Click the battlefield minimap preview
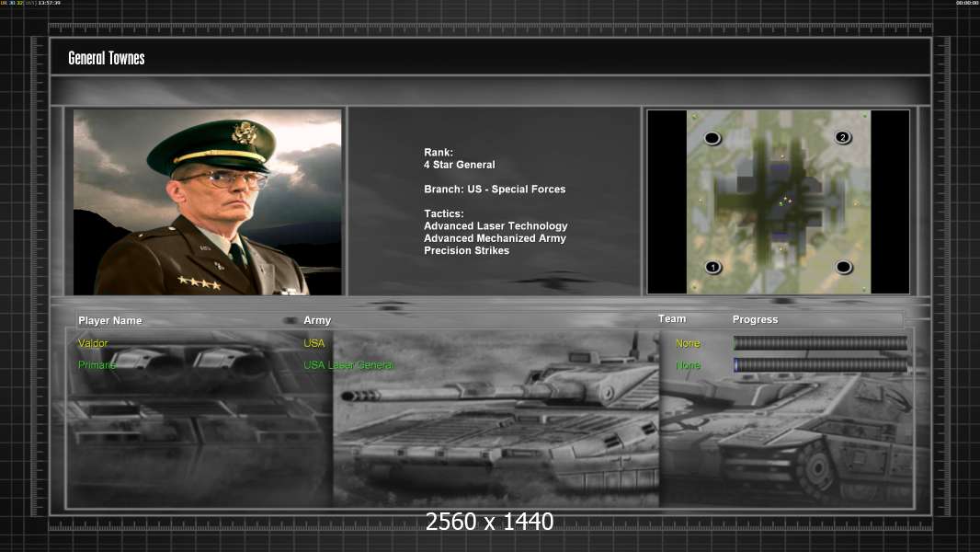The image size is (980, 552). [778, 201]
